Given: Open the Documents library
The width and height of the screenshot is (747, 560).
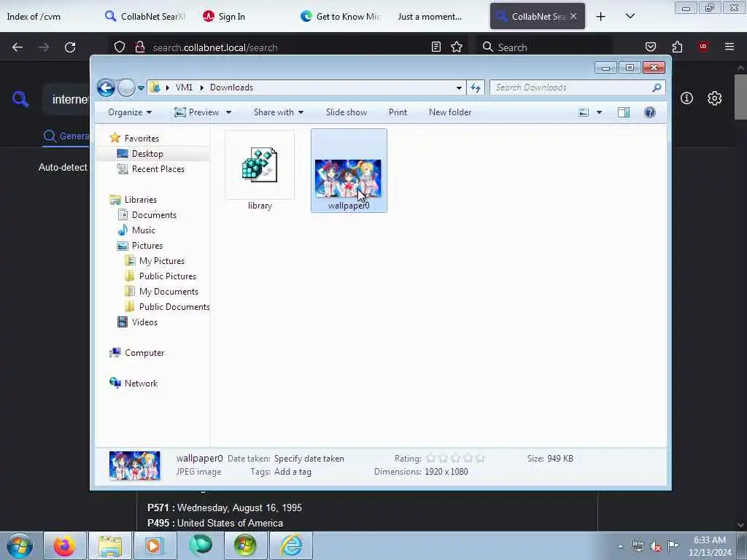Looking at the screenshot, I should pos(154,215).
